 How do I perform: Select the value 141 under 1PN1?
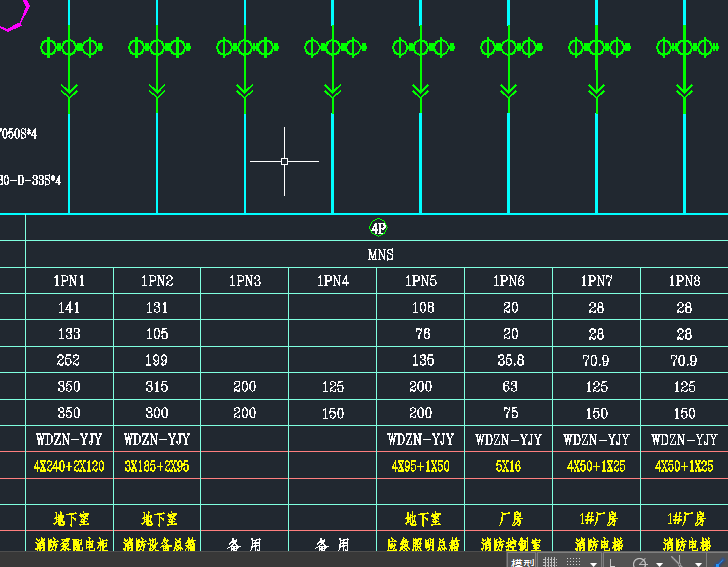tap(69, 307)
